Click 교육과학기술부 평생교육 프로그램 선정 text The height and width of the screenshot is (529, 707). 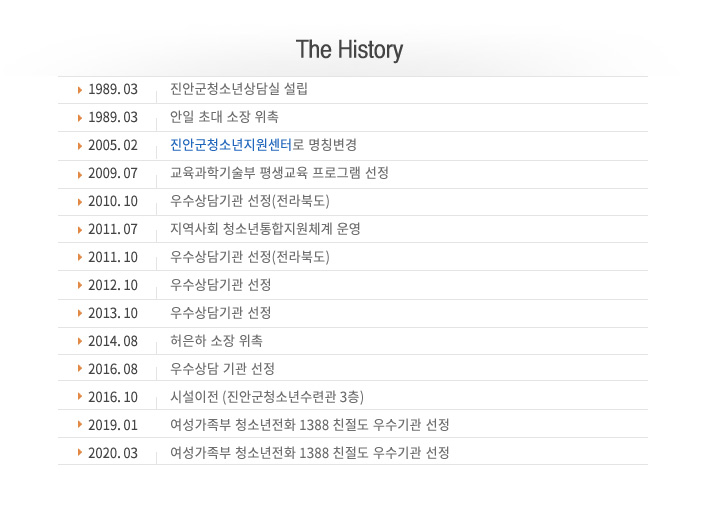[279, 173]
